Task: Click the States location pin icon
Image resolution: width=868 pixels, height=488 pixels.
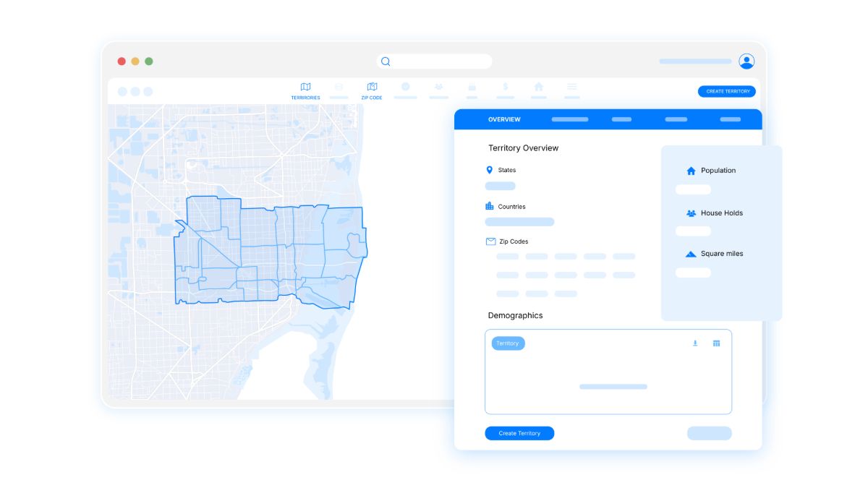Action: point(489,170)
